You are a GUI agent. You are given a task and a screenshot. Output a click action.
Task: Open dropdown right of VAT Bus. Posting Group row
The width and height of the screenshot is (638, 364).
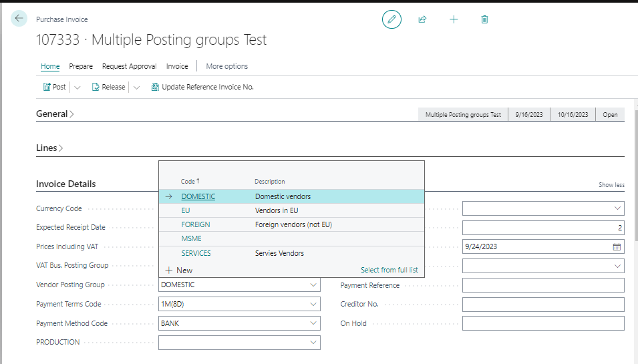tap(617, 266)
